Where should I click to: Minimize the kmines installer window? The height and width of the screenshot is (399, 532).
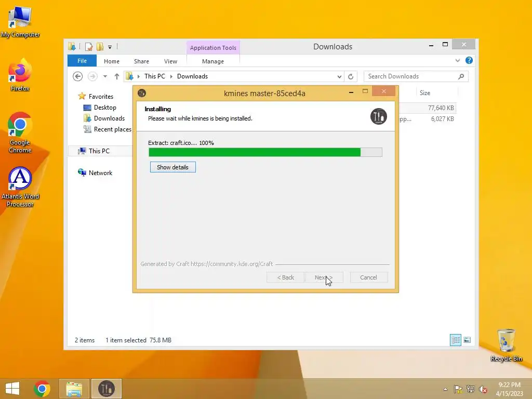[351, 92]
